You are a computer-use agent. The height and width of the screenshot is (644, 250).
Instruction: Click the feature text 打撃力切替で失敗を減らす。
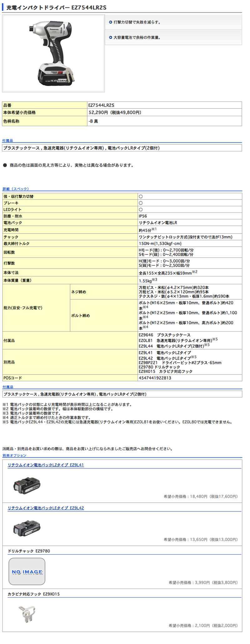click(x=137, y=22)
